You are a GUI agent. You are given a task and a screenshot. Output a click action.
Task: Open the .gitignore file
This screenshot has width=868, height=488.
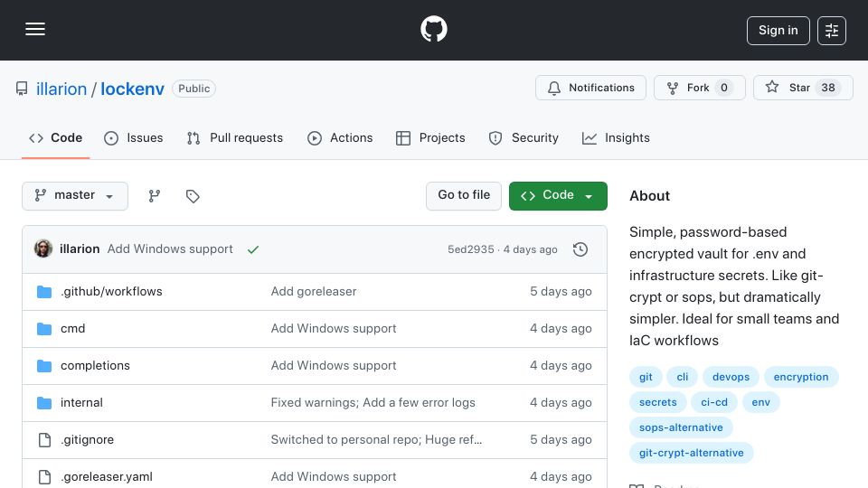(x=87, y=440)
